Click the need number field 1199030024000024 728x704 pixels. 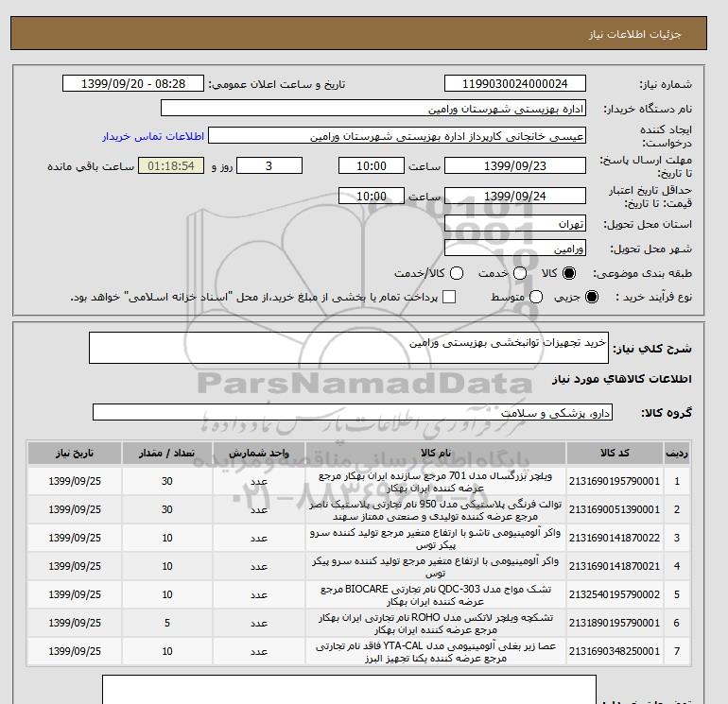[x=515, y=83]
